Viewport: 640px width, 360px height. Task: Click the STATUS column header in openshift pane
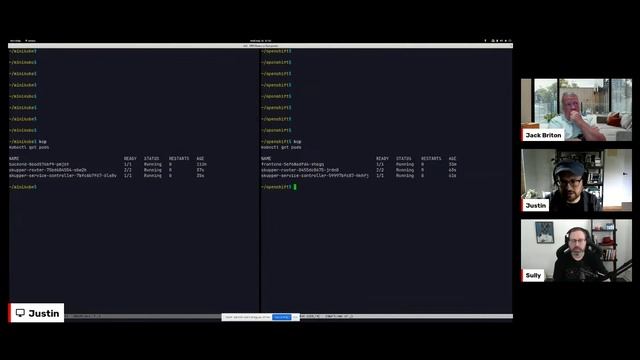click(403, 158)
